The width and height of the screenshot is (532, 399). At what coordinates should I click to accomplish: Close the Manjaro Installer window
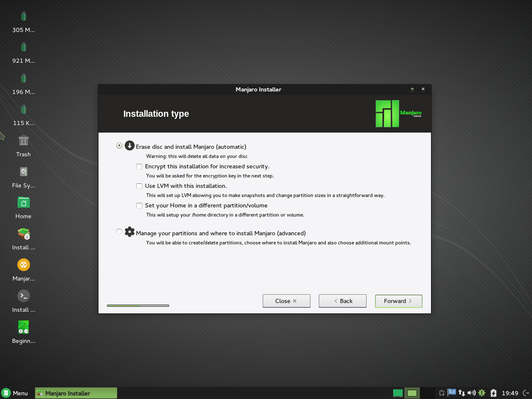pyautogui.click(x=423, y=89)
